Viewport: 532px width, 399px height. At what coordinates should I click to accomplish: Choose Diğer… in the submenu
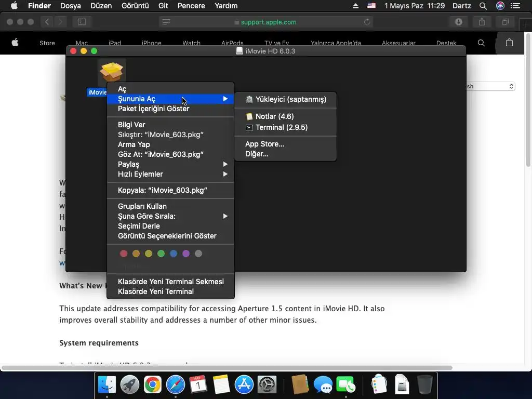pos(285,154)
